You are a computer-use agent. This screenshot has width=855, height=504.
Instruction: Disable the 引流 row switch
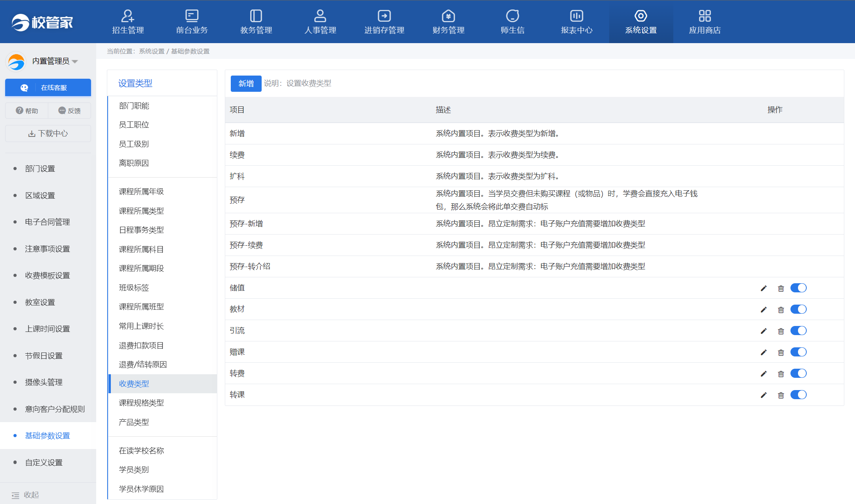(798, 331)
